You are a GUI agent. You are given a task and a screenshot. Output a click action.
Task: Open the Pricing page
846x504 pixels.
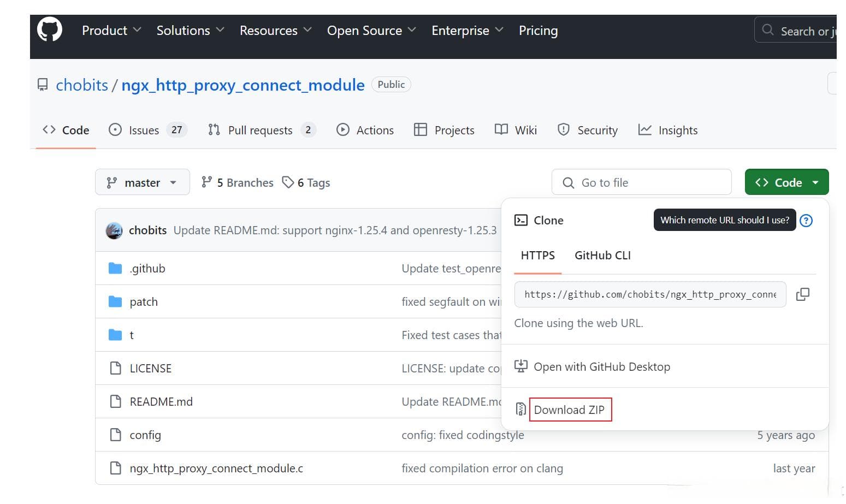tap(538, 31)
